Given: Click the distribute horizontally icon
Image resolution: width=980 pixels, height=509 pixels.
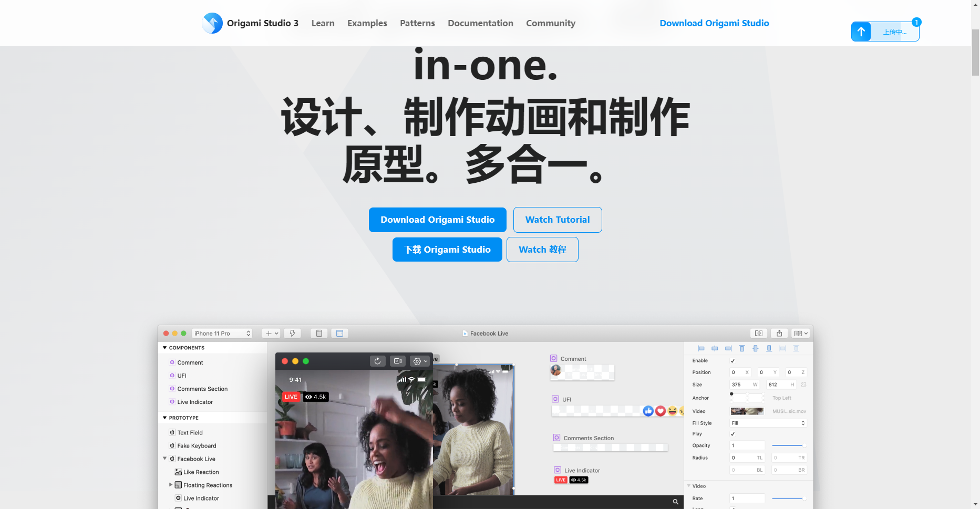Looking at the screenshot, I should (x=783, y=348).
